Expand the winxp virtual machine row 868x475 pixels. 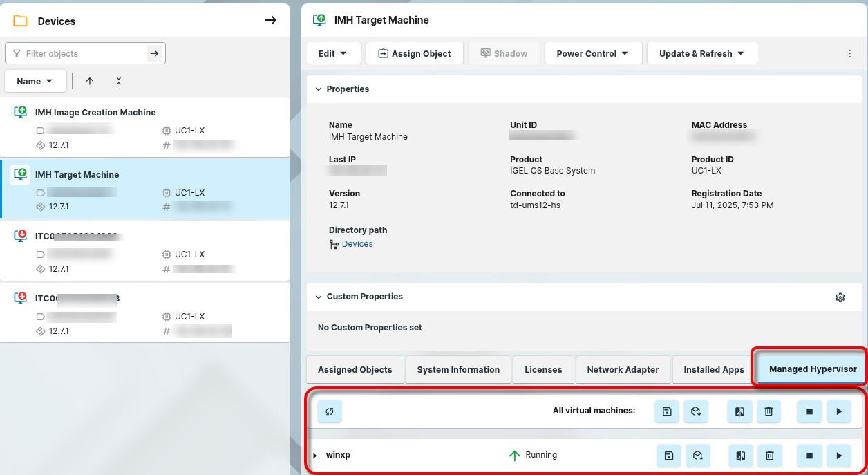tap(315, 456)
